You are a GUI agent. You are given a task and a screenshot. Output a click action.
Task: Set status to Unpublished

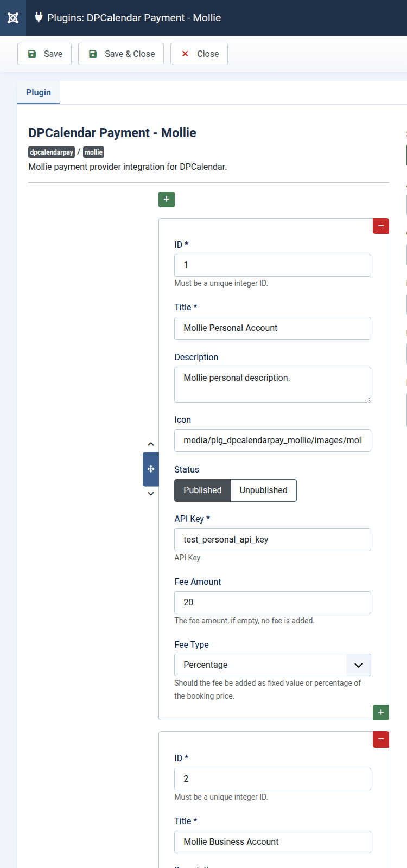pos(264,490)
